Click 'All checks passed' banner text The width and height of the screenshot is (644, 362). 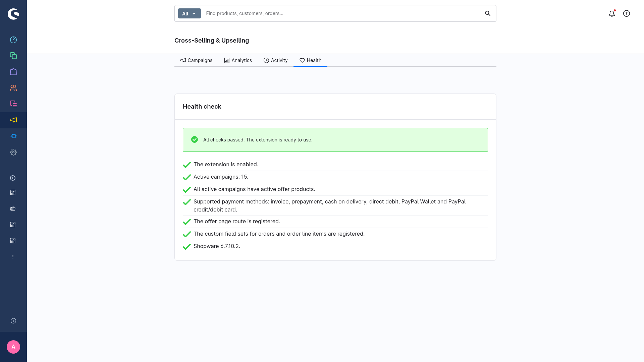click(x=258, y=140)
